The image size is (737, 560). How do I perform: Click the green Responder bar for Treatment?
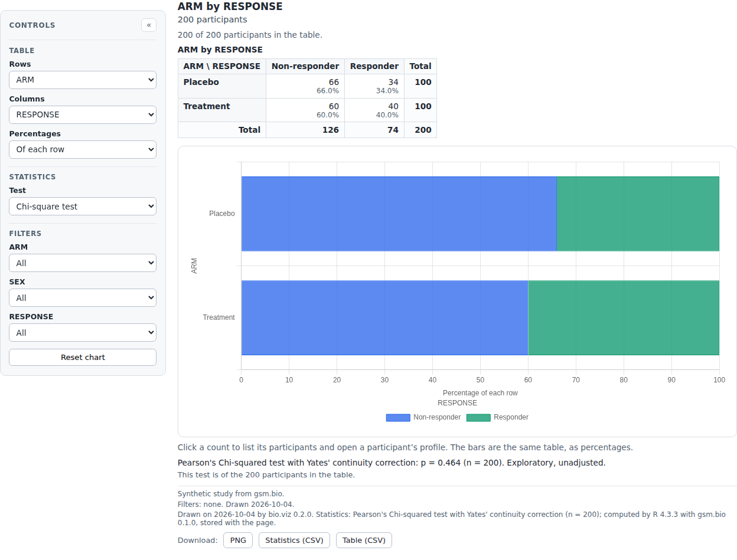click(x=624, y=317)
